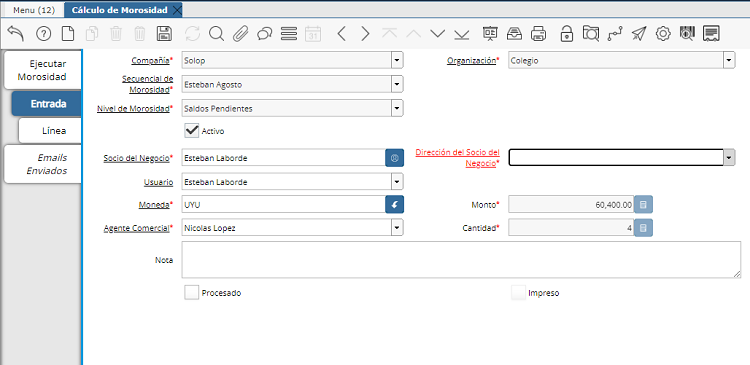Go to previous record left chevron

pyautogui.click(x=342, y=33)
